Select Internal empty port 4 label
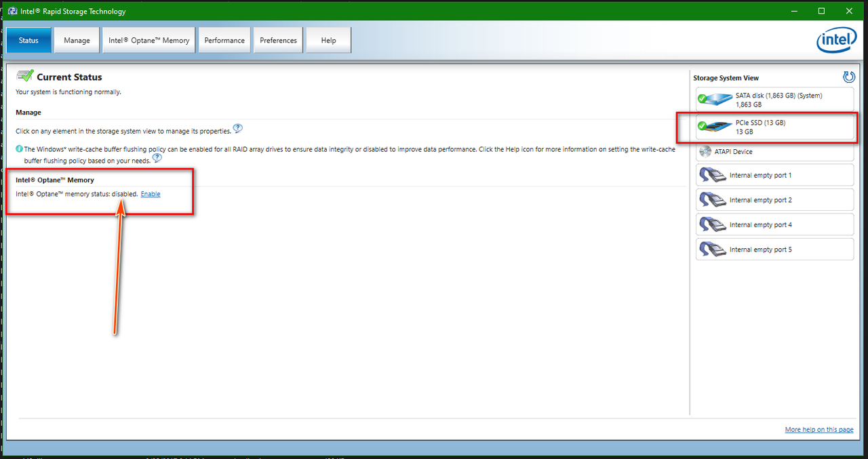This screenshot has height=459, width=868. pos(761,224)
